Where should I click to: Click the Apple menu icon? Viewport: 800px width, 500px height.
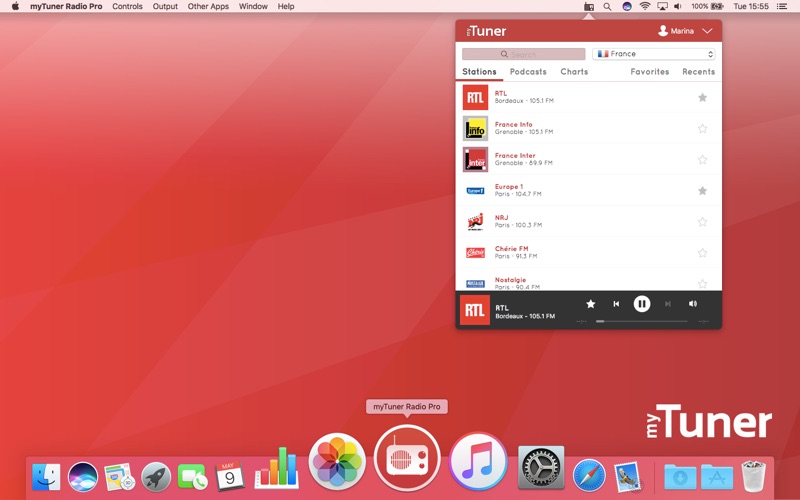pyautogui.click(x=15, y=6)
